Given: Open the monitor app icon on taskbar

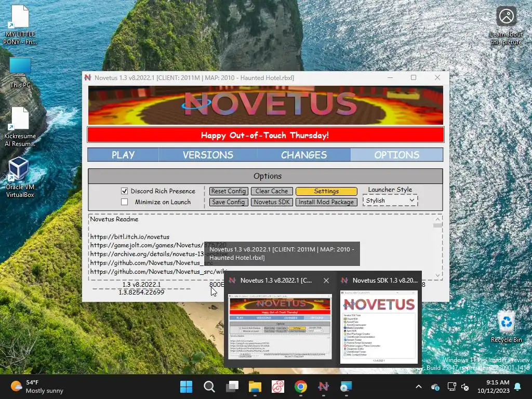Looking at the screenshot, I should (x=346, y=387).
